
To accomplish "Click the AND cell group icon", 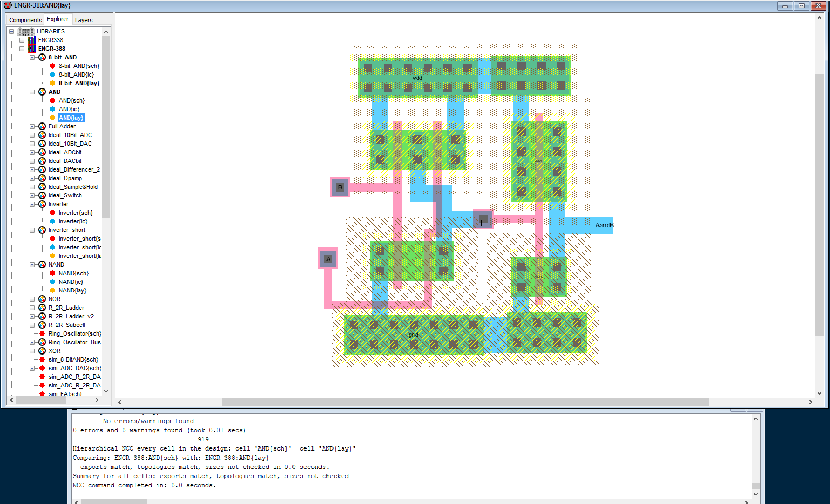I will pos(42,92).
